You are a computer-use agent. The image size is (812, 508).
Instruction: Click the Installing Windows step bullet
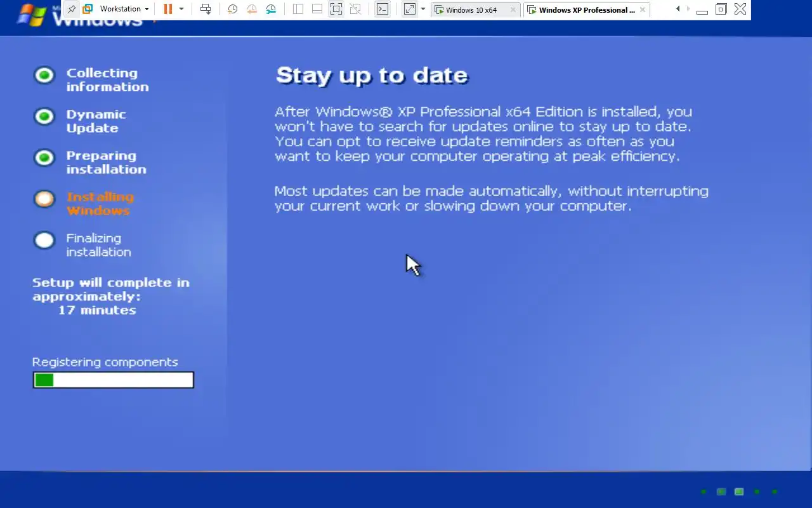click(x=44, y=199)
